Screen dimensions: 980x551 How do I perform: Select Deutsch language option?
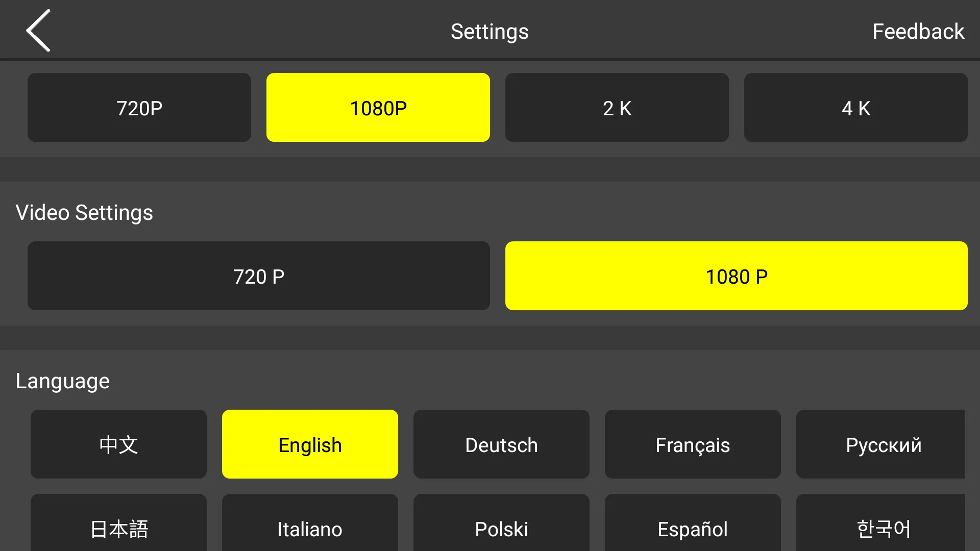pyautogui.click(x=501, y=444)
